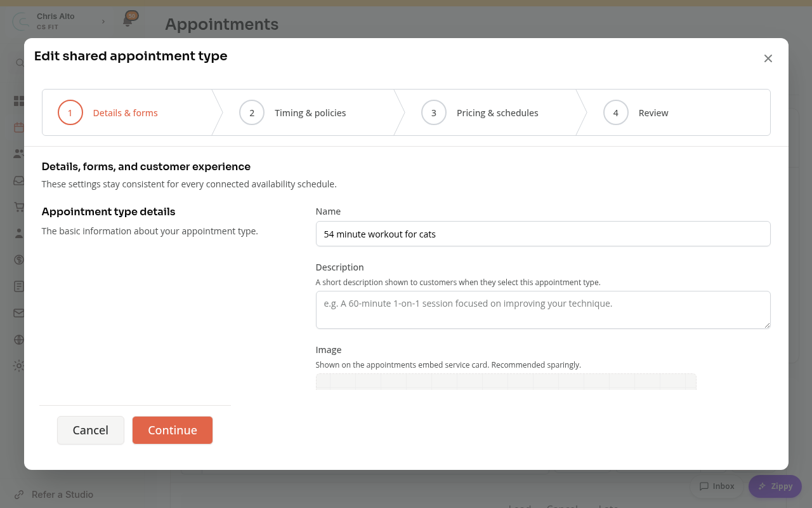Image resolution: width=812 pixels, height=508 pixels.
Task: Open the globe icon in sidebar
Action: (x=19, y=340)
